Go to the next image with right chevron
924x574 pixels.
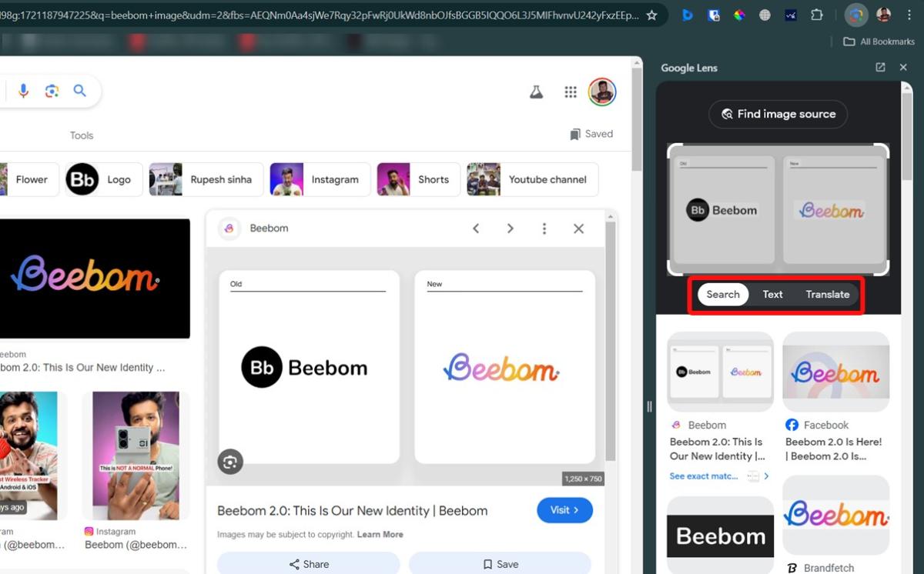click(511, 228)
